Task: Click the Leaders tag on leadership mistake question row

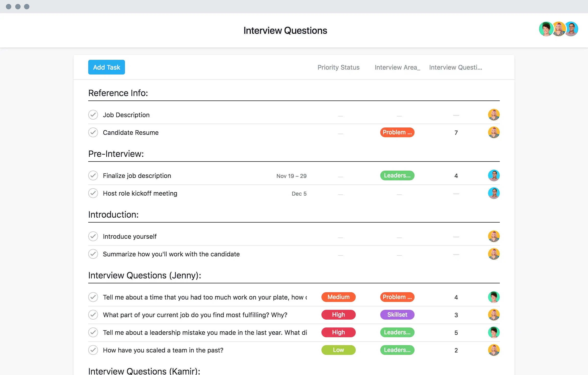Action: (x=396, y=332)
